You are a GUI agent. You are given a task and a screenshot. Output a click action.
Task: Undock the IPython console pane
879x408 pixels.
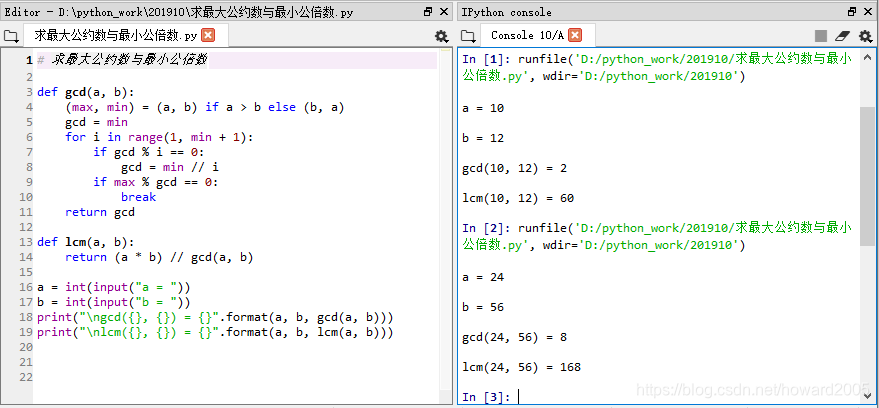852,11
